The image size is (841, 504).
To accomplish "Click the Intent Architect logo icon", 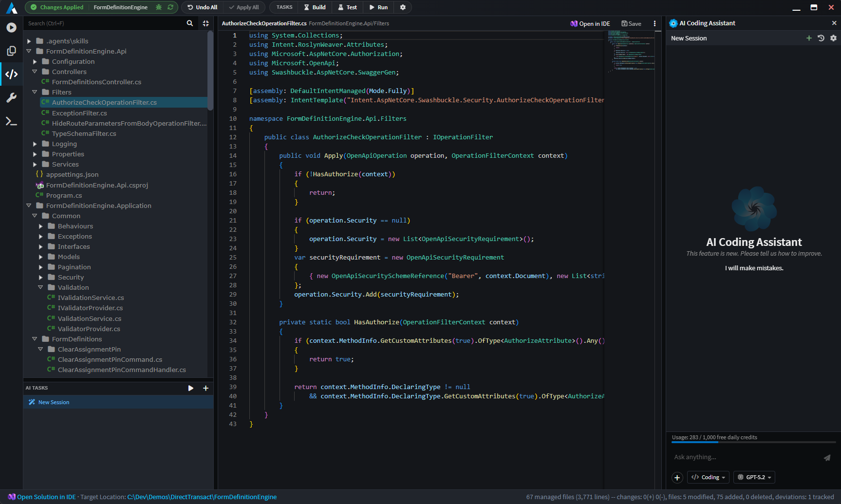I will pyautogui.click(x=11, y=7).
